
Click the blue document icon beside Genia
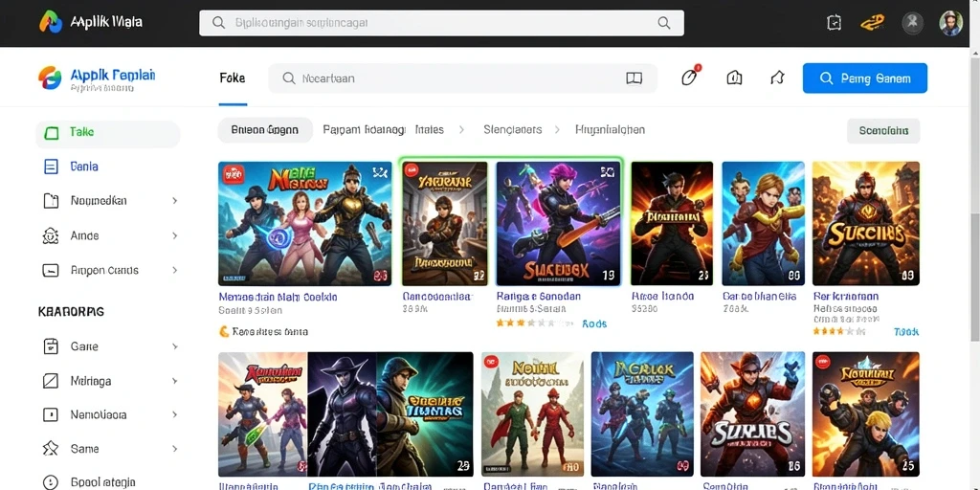coord(52,167)
